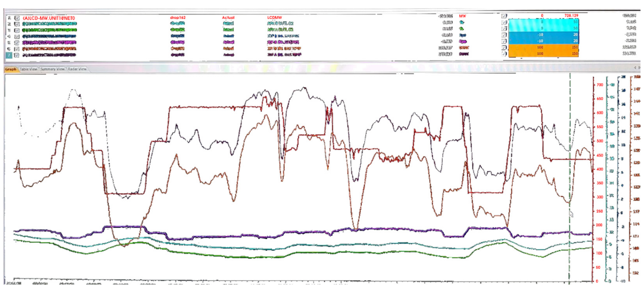The height and width of the screenshot is (292, 644).
Task: Toggle the left checkbox of purple row 5
Action: 17,43
